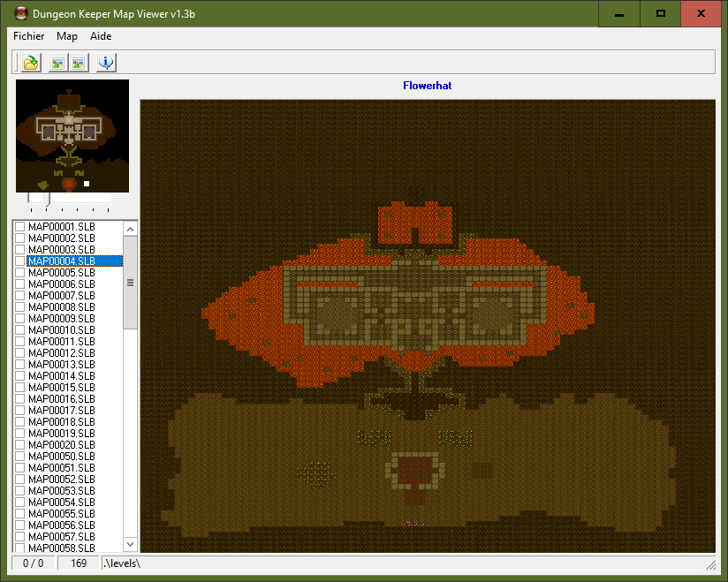
Task: Select MAP00058.SLB in the file list
Action: pyautogui.click(x=61, y=548)
